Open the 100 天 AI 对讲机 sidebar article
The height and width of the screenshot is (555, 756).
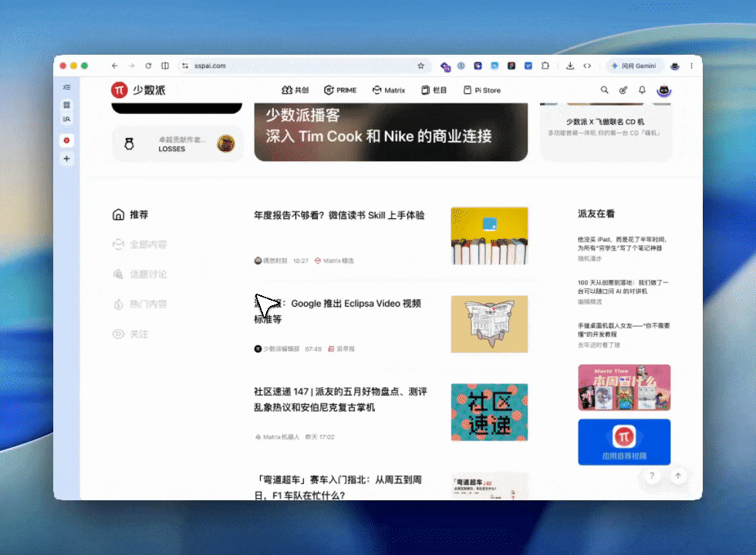pyautogui.click(x=623, y=287)
